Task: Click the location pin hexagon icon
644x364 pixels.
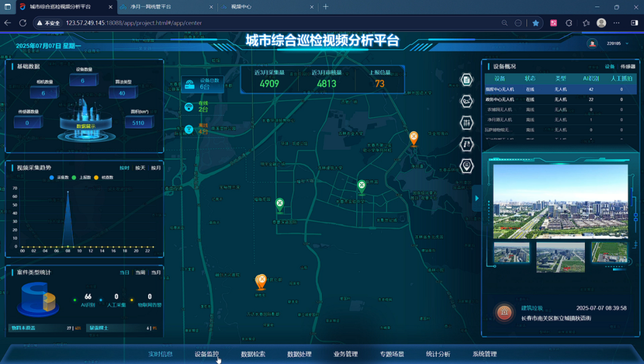Action: [466, 166]
